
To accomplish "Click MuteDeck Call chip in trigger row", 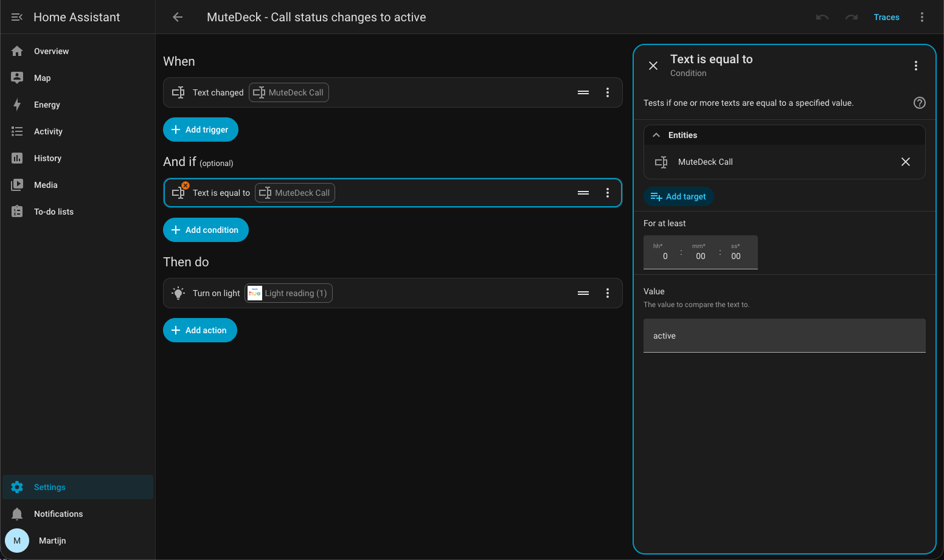I will click(289, 92).
